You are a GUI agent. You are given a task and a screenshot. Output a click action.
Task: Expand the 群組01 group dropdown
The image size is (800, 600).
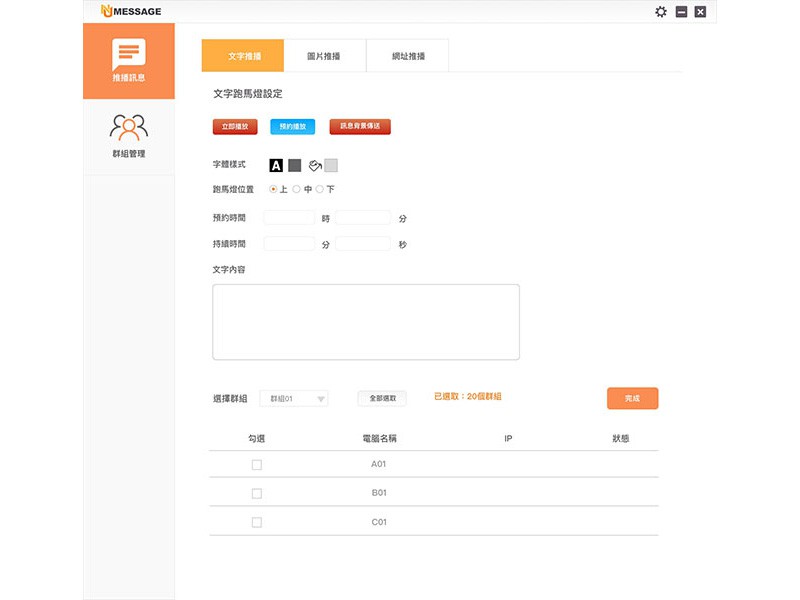click(x=294, y=398)
